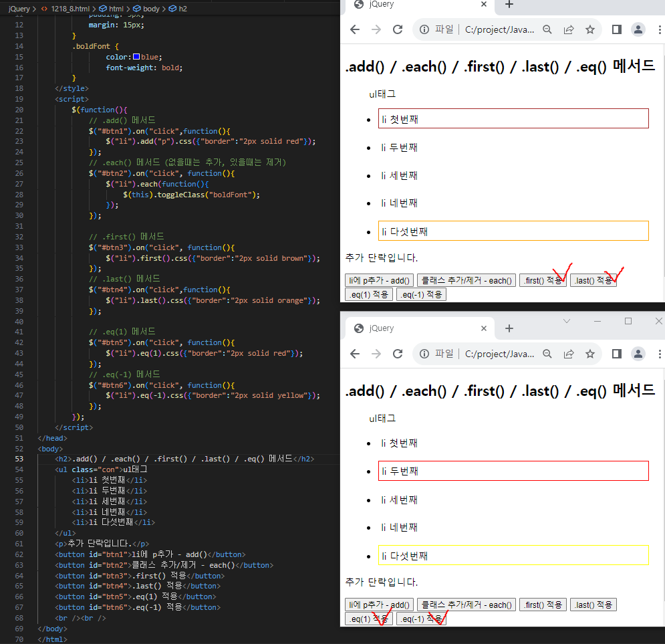The image size is (665, 644).
Task: Click '.eq(-1) 적용' button in top page
Action: coord(421,294)
